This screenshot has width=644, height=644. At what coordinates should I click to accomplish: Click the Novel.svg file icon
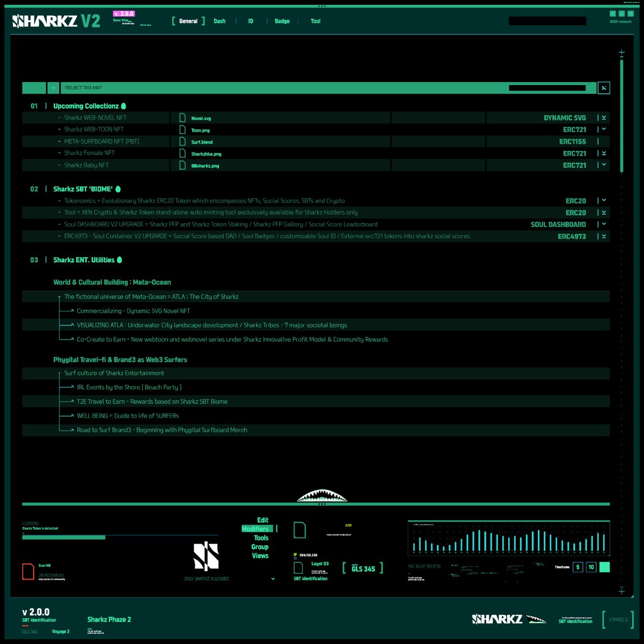click(x=182, y=118)
